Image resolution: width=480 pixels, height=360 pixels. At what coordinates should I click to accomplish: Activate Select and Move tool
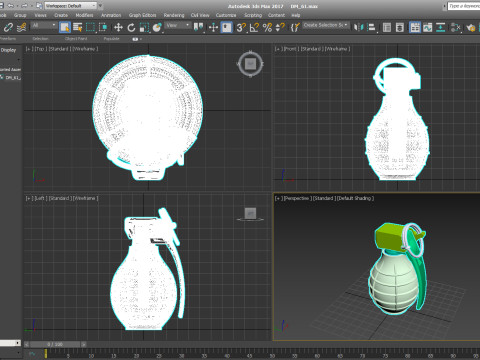point(118,27)
